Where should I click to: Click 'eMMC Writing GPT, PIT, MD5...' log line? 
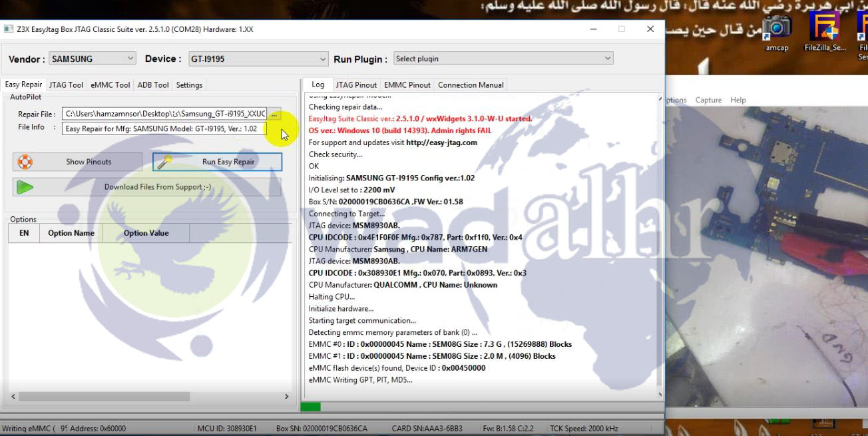tap(360, 380)
